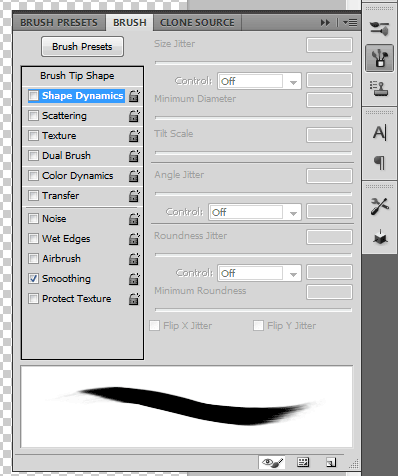This screenshot has height=476, width=398.
Task: Enable the Texture checkbox
Action: [33, 136]
